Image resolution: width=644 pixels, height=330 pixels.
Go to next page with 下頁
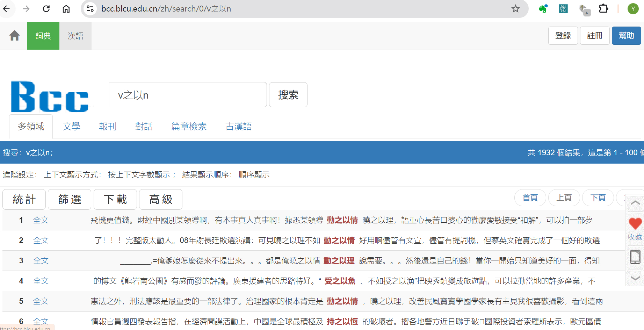[598, 198]
